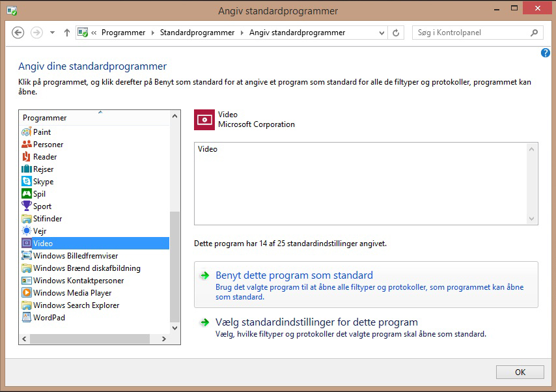Viewport: 556px width, 392px height.
Task: Select the Reader app icon
Action: [x=27, y=157]
